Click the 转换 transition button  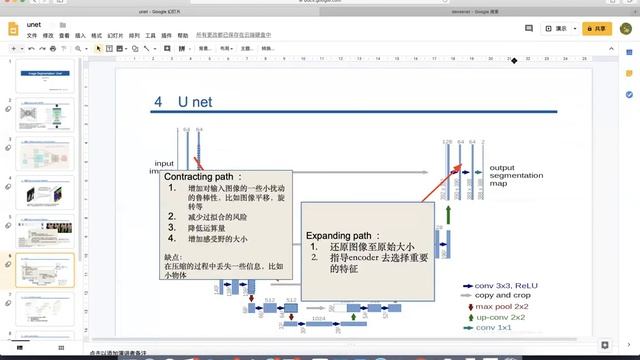[267, 49]
